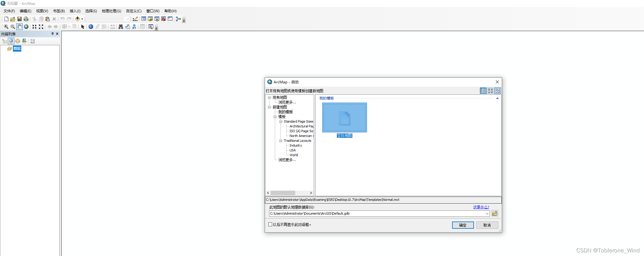Click the 确定 button

[x=463, y=225]
